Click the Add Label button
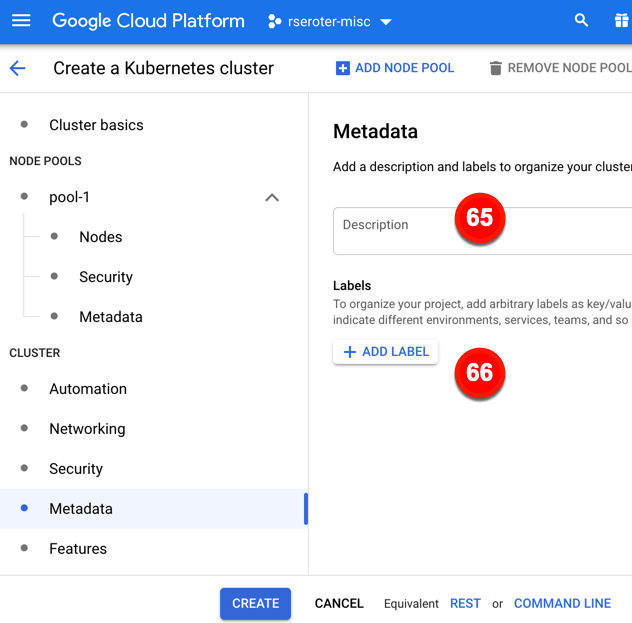Viewport: 632px width, 623px height. (385, 352)
